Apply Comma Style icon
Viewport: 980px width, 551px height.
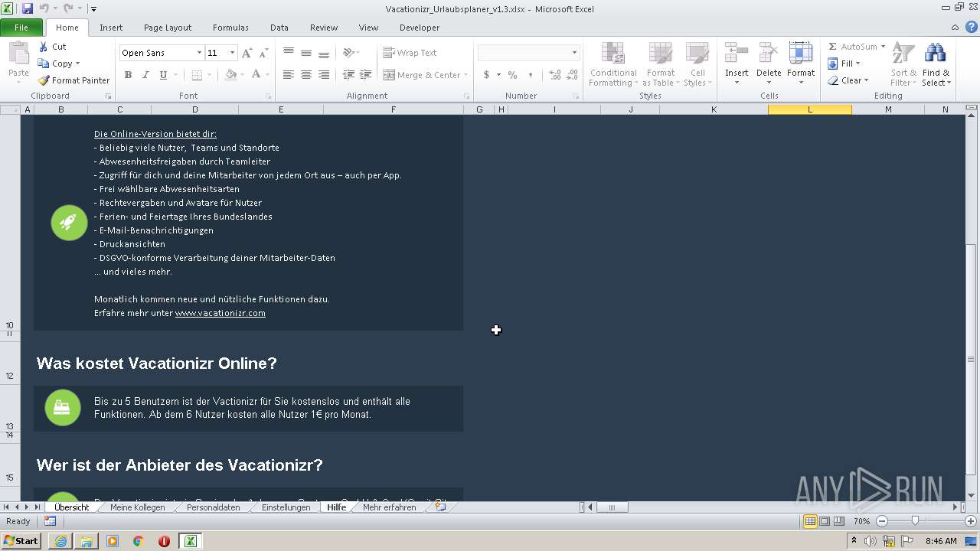pyautogui.click(x=531, y=75)
